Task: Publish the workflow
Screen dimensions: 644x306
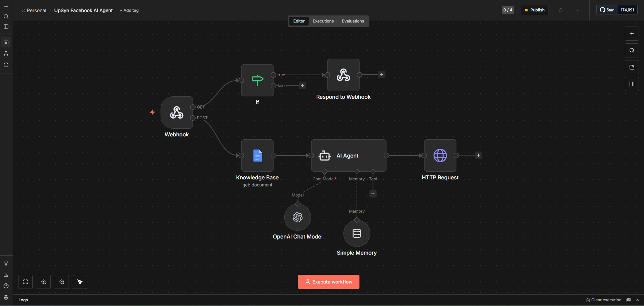Action: [534, 10]
